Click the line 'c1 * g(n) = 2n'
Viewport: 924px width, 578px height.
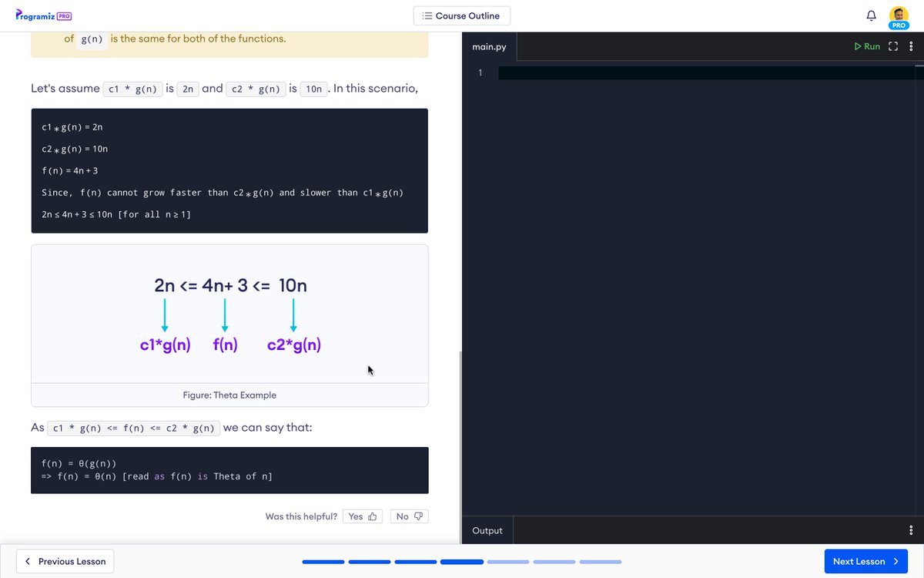point(72,126)
